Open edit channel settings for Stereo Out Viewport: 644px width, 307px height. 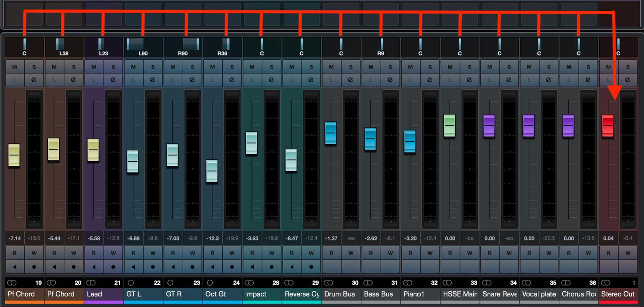(627, 80)
